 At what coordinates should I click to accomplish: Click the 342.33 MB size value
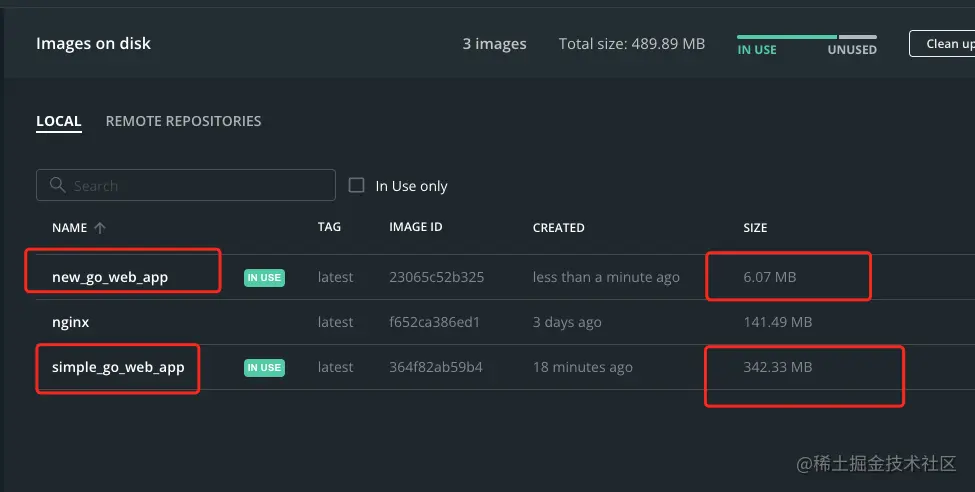(777, 367)
